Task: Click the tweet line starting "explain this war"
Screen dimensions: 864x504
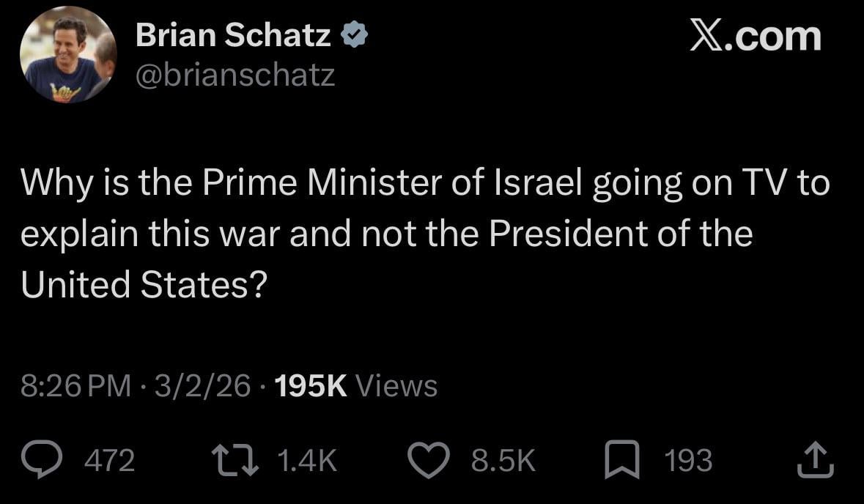Action: click(386, 234)
